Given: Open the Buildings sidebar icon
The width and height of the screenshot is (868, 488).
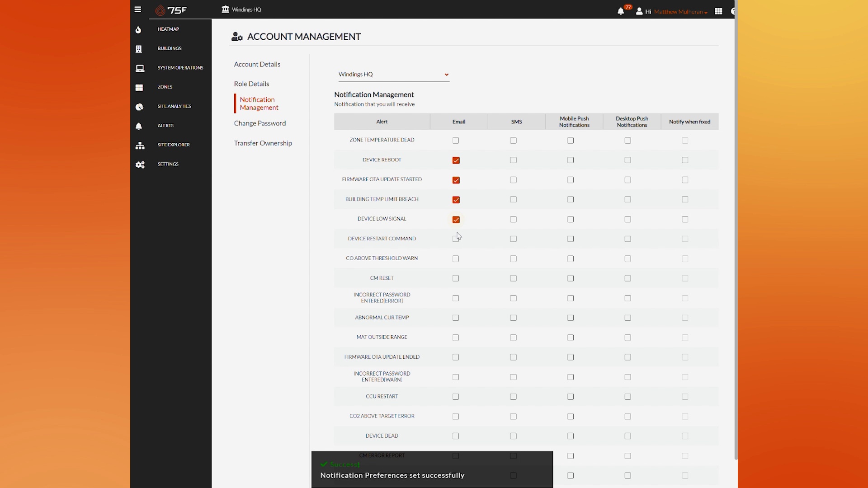Looking at the screenshot, I should [139, 49].
